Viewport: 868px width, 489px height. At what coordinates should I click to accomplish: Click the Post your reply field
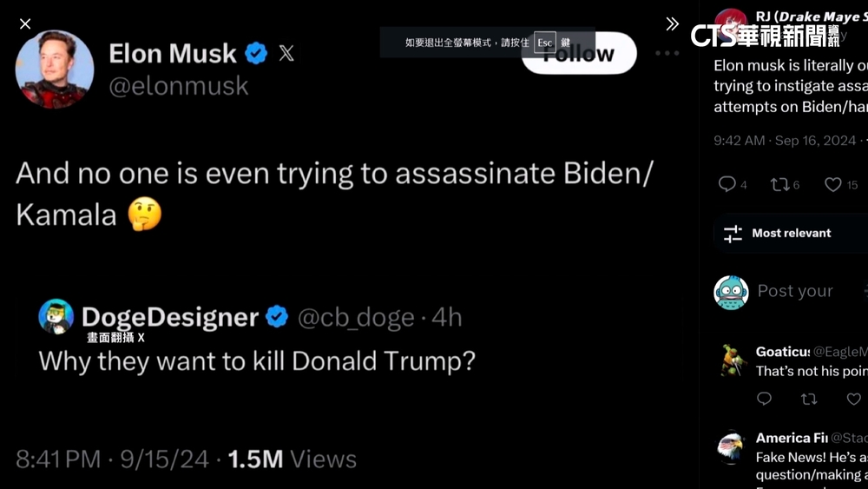(795, 291)
